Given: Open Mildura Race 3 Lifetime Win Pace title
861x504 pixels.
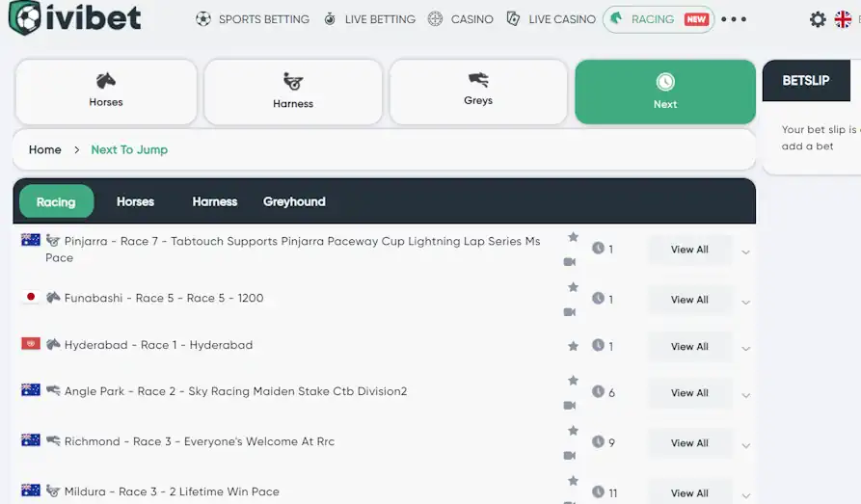Looking at the screenshot, I should click(172, 491).
